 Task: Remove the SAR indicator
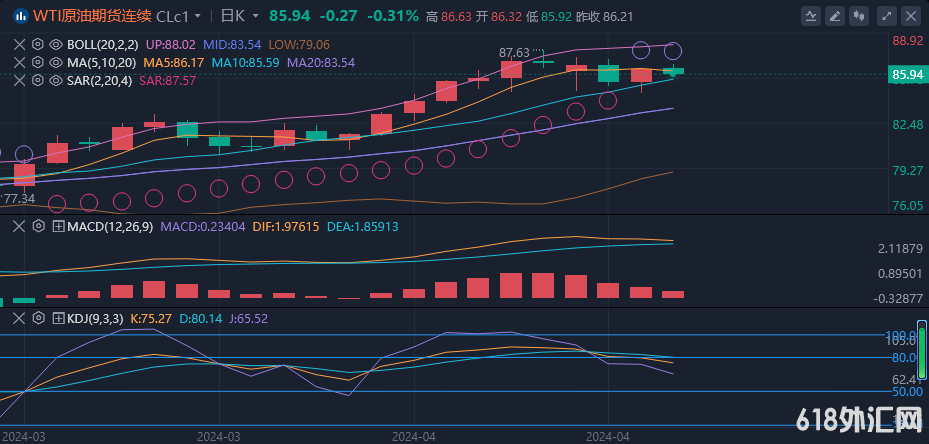20,80
